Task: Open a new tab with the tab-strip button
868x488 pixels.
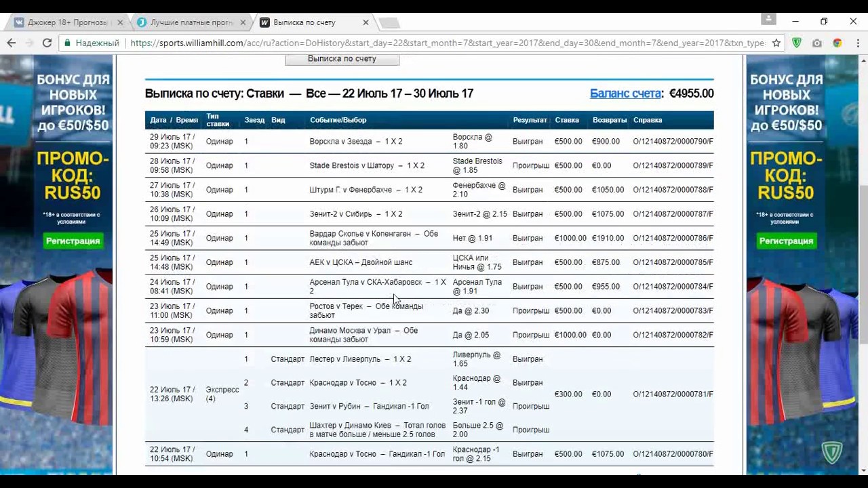Action: pyautogui.click(x=389, y=23)
